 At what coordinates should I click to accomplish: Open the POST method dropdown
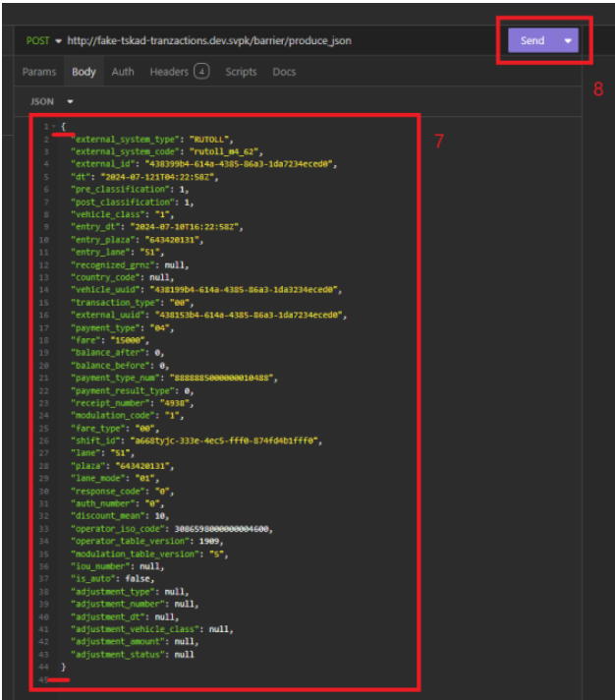(44, 40)
